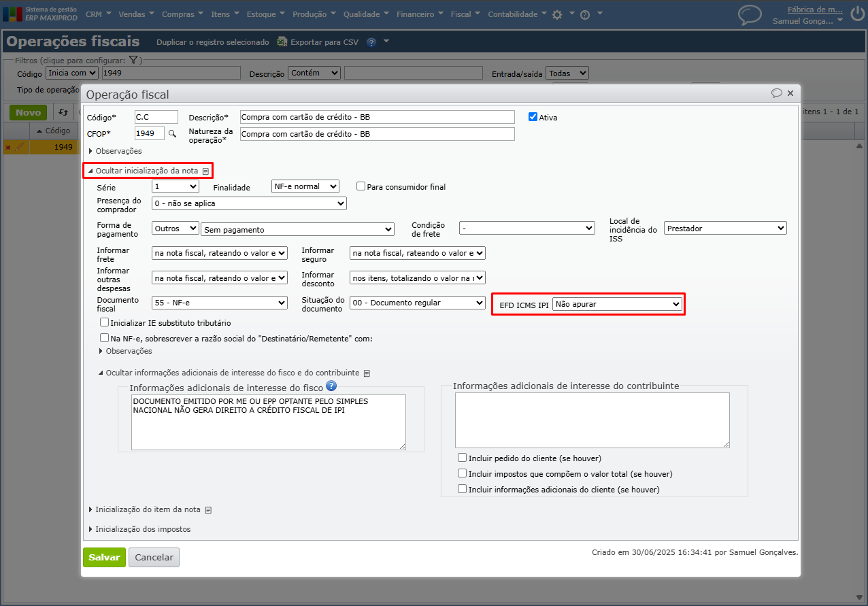Click the comment icon in dialog title

(776, 93)
